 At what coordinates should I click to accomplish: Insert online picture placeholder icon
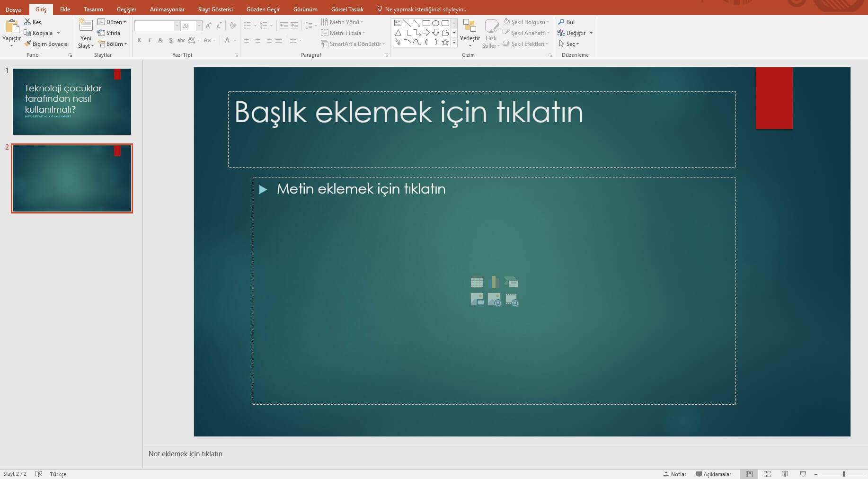click(x=494, y=300)
